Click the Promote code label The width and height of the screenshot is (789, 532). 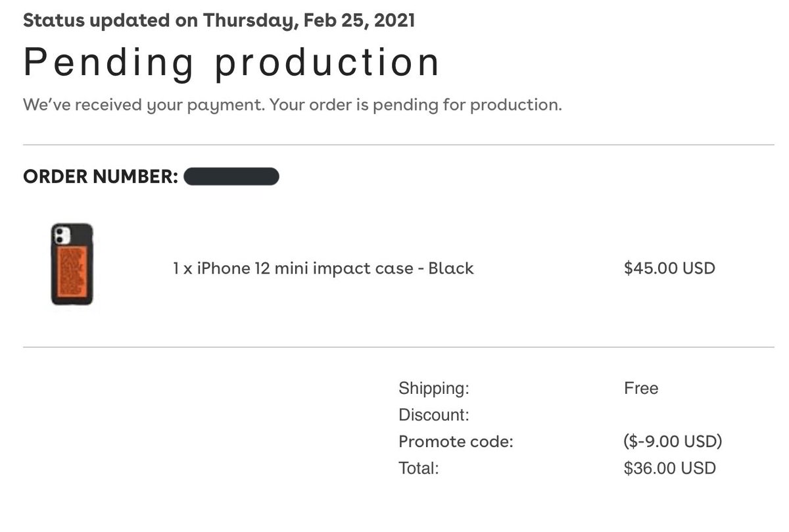pos(455,441)
